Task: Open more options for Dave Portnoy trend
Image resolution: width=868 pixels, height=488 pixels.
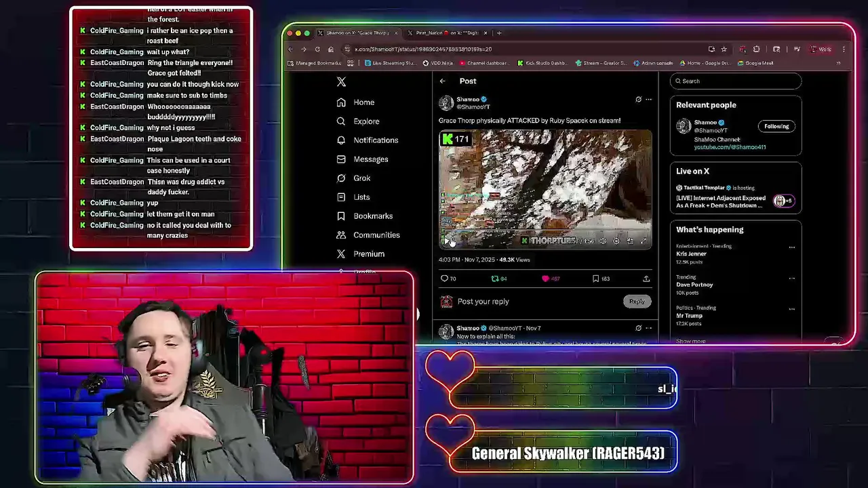Action: pos(791,278)
